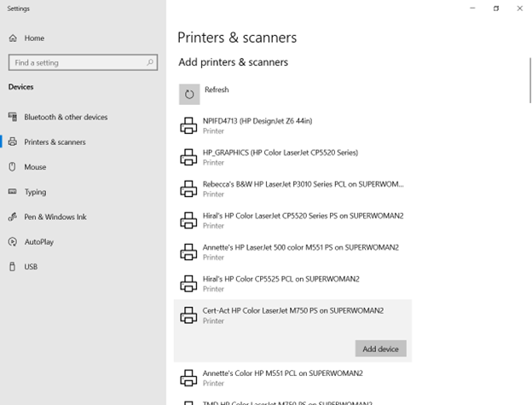Click the Bluetooth & other devices icon
The image size is (532, 405).
[13, 117]
